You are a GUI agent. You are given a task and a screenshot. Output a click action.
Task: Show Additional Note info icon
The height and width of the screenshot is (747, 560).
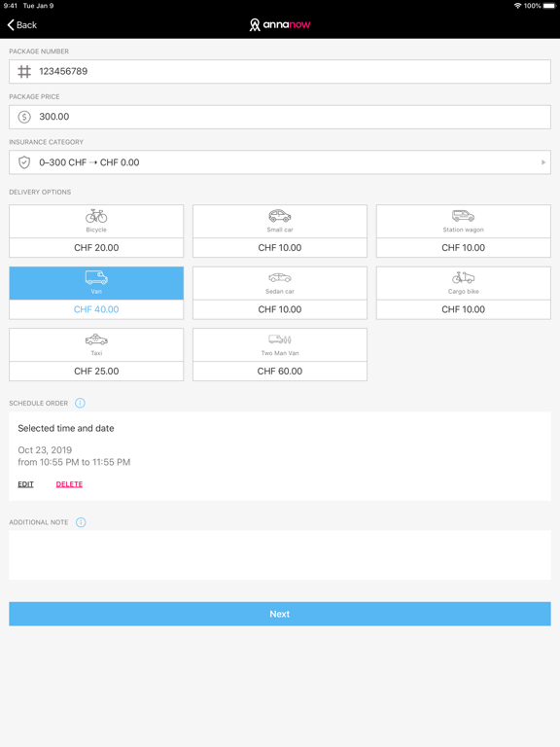point(81,522)
